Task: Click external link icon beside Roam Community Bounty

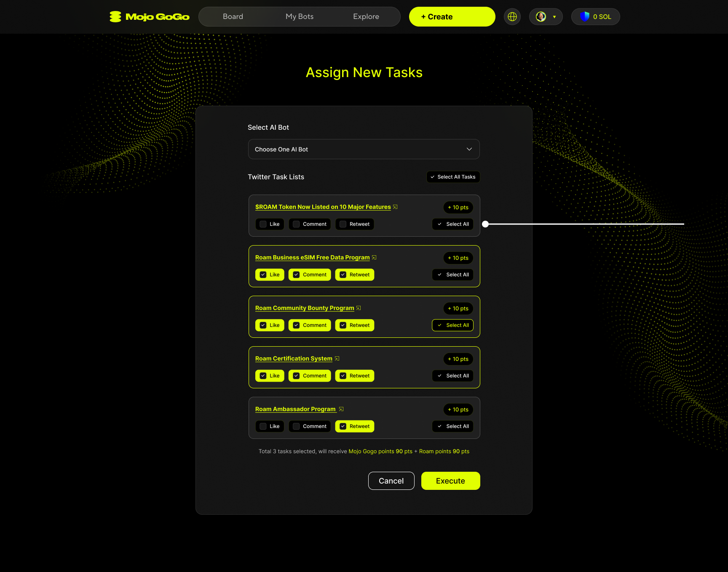Action: (x=359, y=308)
